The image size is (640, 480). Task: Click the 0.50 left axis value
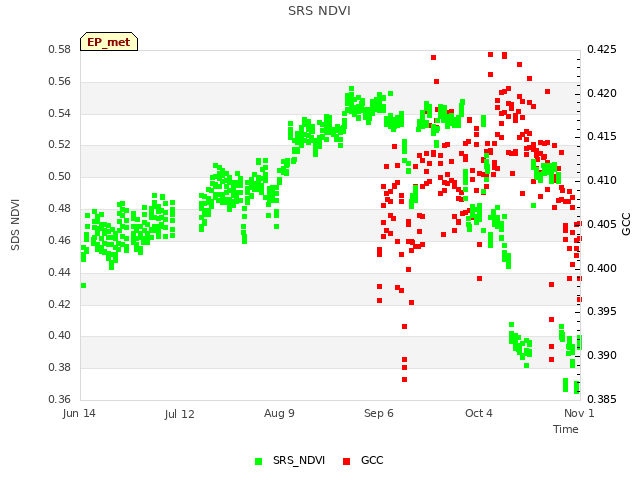pos(60,176)
